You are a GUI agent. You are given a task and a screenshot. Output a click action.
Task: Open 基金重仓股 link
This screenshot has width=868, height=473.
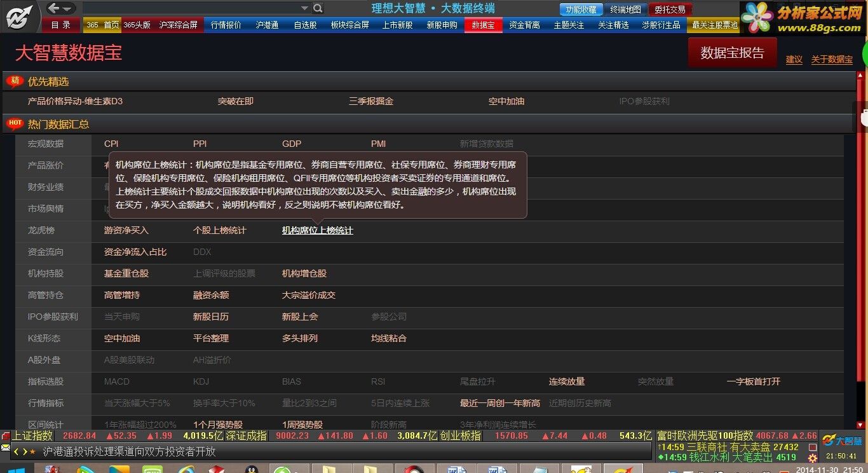126,273
